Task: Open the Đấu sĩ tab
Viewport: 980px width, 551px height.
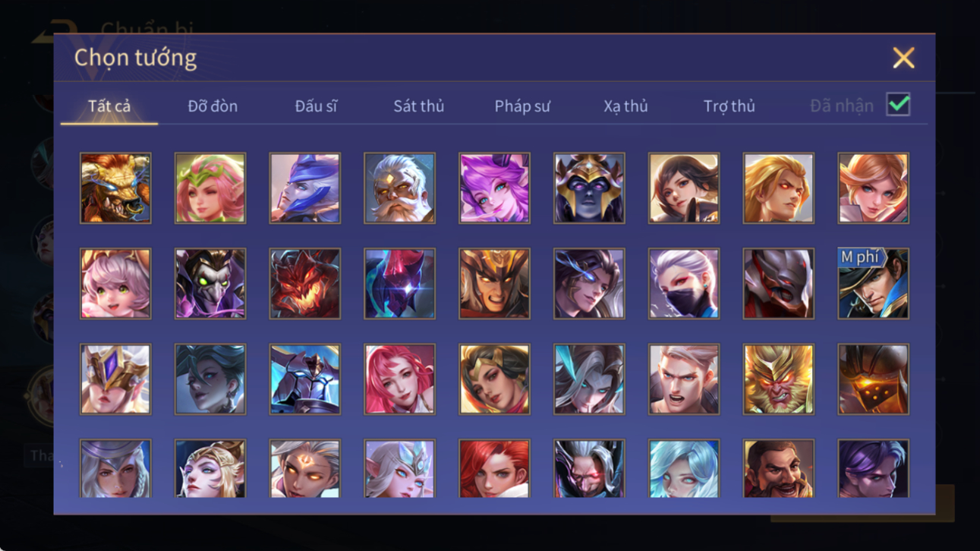Action: click(316, 106)
